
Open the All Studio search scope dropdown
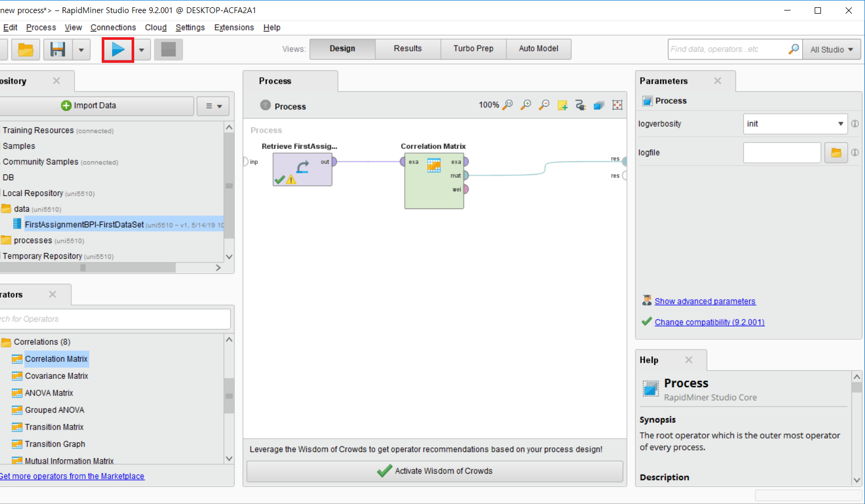(831, 50)
